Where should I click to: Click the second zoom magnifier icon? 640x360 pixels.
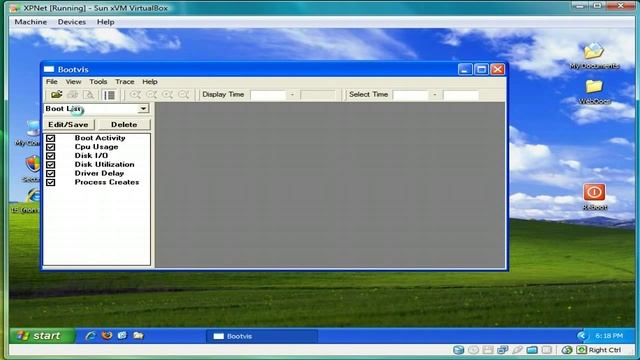[151, 95]
